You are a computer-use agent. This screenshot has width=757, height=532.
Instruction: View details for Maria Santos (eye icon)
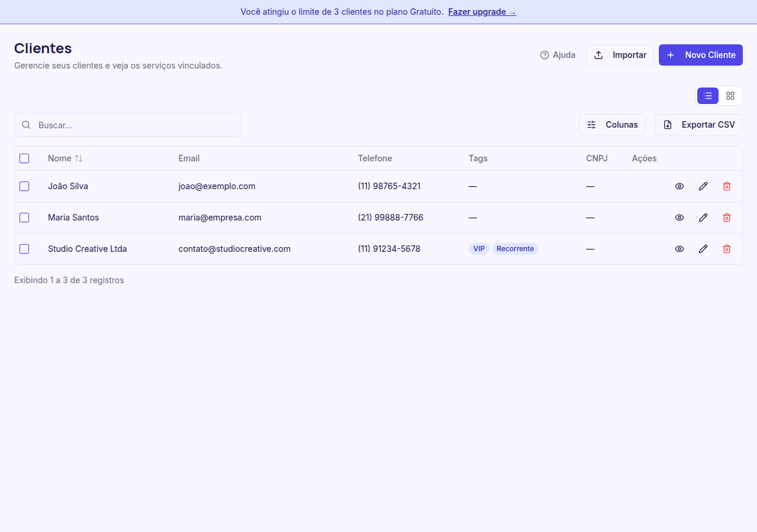[x=680, y=218]
